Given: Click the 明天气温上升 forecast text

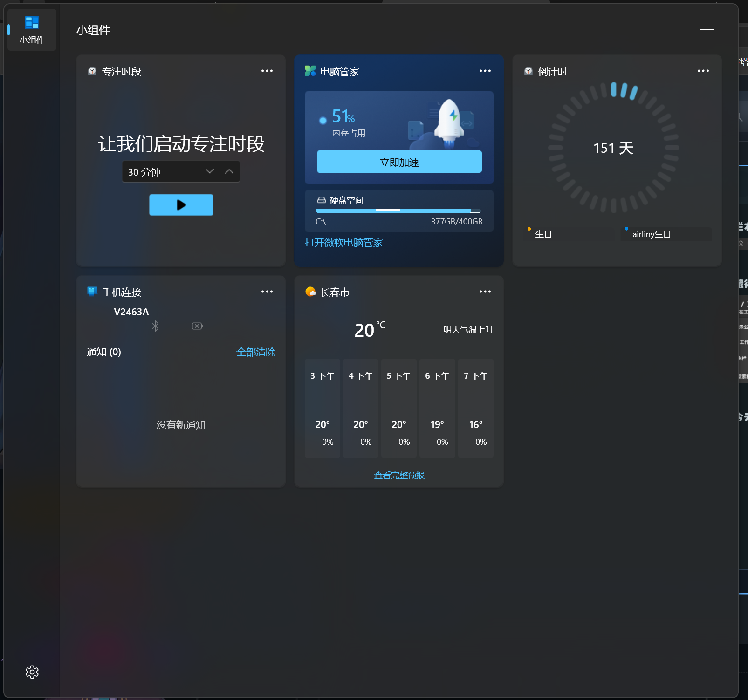Looking at the screenshot, I should (468, 330).
